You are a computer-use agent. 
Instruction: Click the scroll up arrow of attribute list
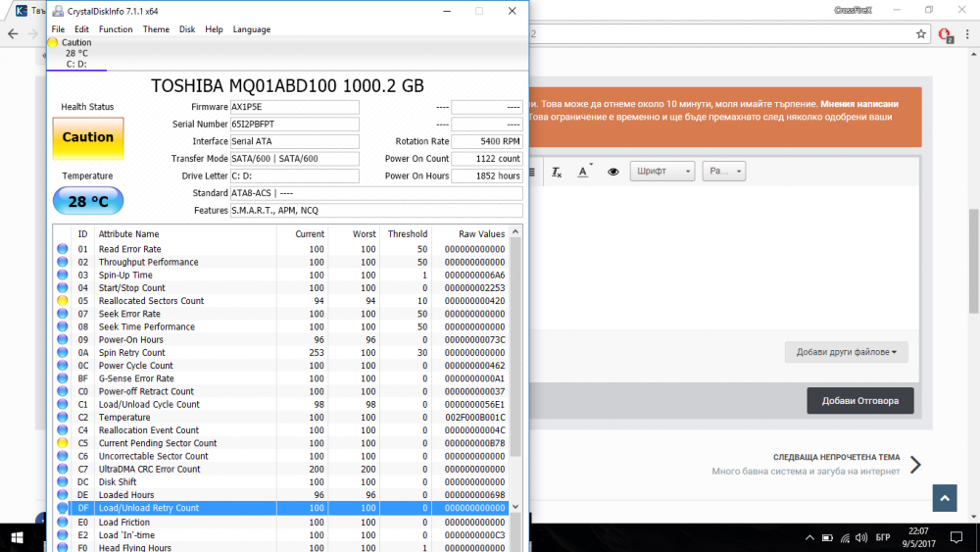click(x=515, y=232)
